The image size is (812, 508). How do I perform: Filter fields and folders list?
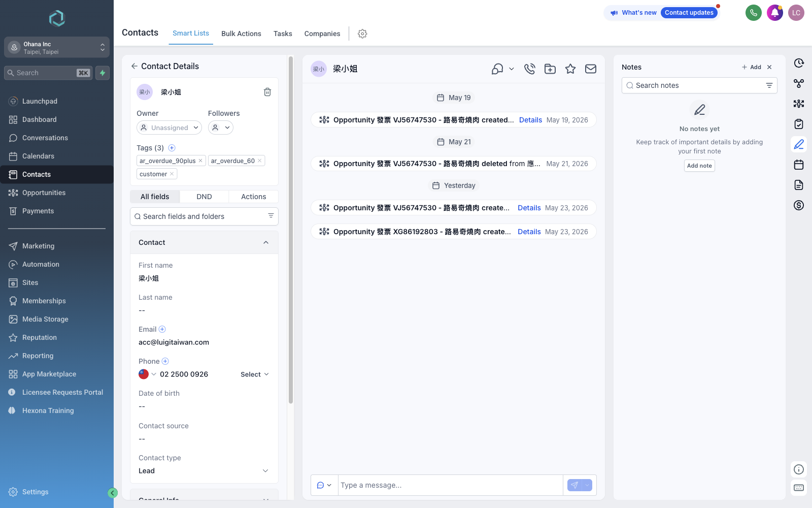271,216
